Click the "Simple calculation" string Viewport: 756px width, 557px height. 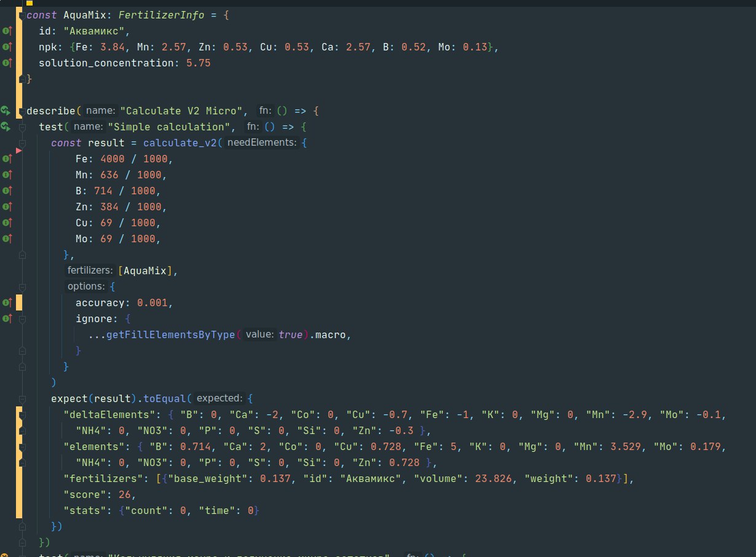(168, 127)
